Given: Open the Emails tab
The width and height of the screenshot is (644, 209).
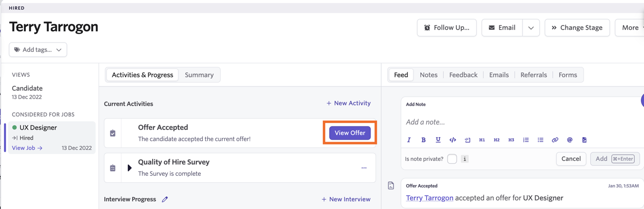Looking at the screenshot, I should (499, 75).
